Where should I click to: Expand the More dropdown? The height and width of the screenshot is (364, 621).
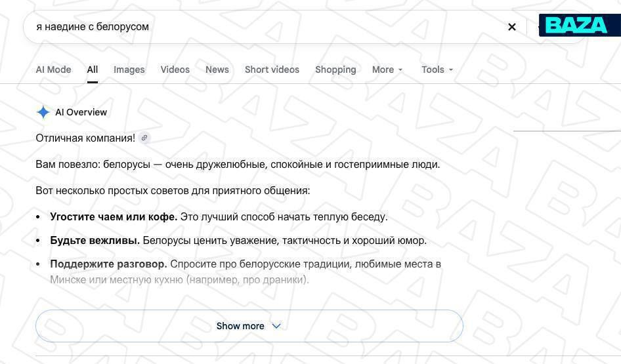click(x=387, y=70)
